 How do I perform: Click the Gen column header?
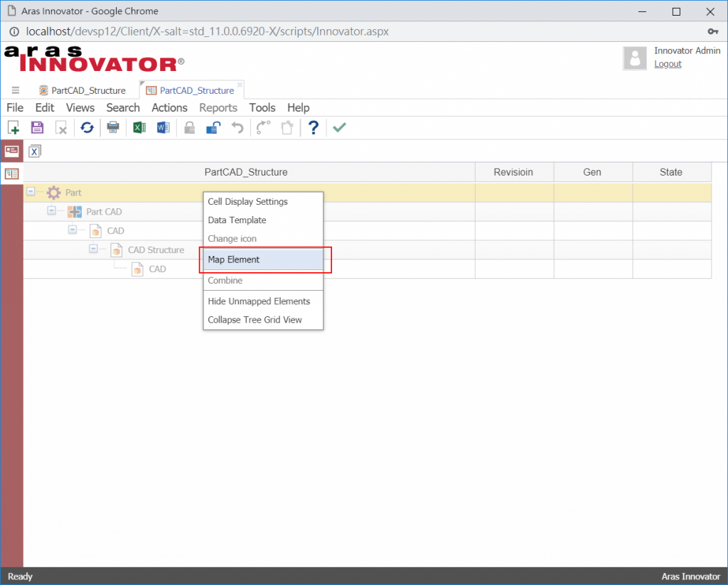[x=593, y=172]
